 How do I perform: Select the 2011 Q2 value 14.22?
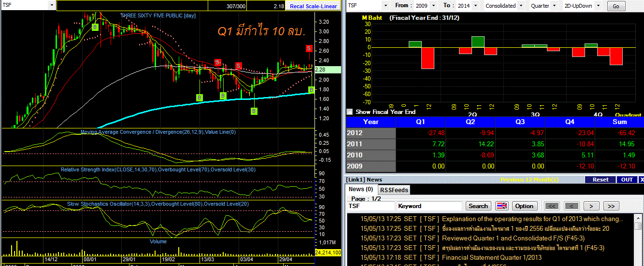[x=487, y=144]
